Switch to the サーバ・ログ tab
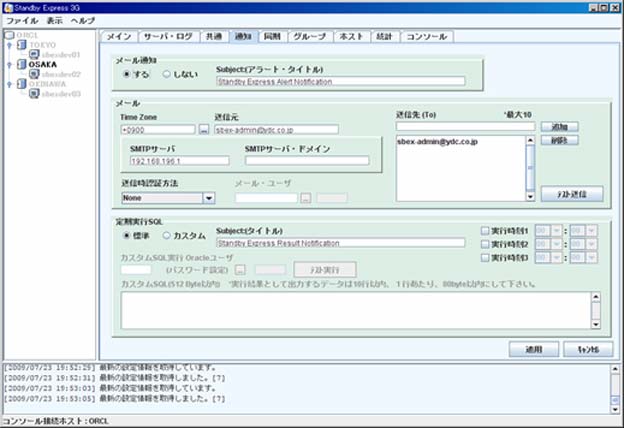Screen dimensions: 624x428 tap(168, 37)
